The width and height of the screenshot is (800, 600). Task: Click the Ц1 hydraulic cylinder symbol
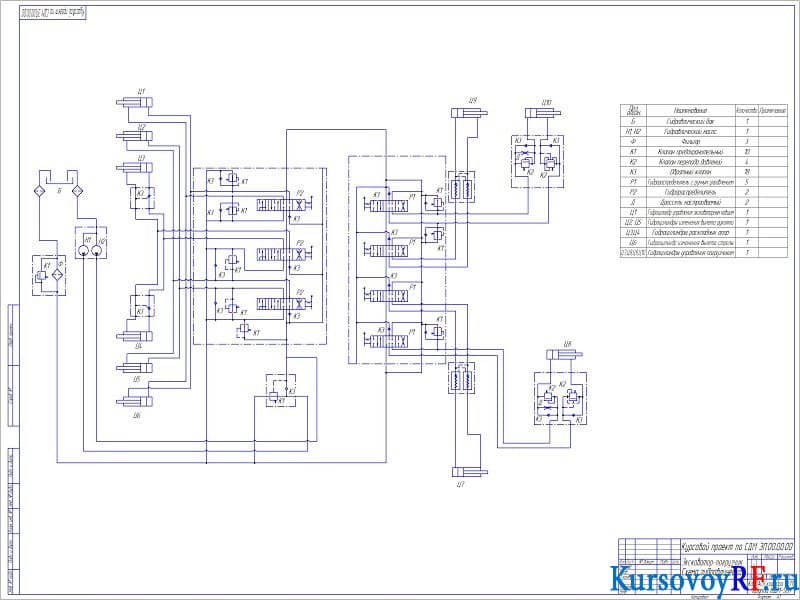[x=135, y=103]
